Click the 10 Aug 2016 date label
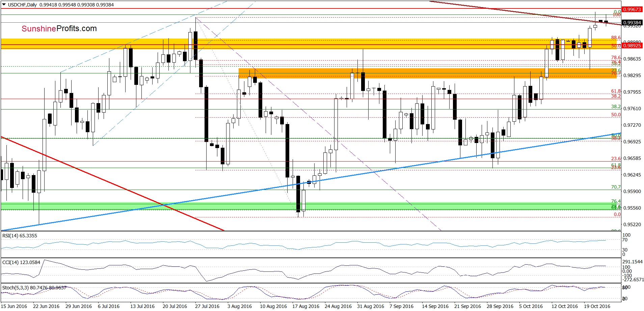Image resolution: width=644 pixels, height=311 pixels. click(x=273, y=306)
